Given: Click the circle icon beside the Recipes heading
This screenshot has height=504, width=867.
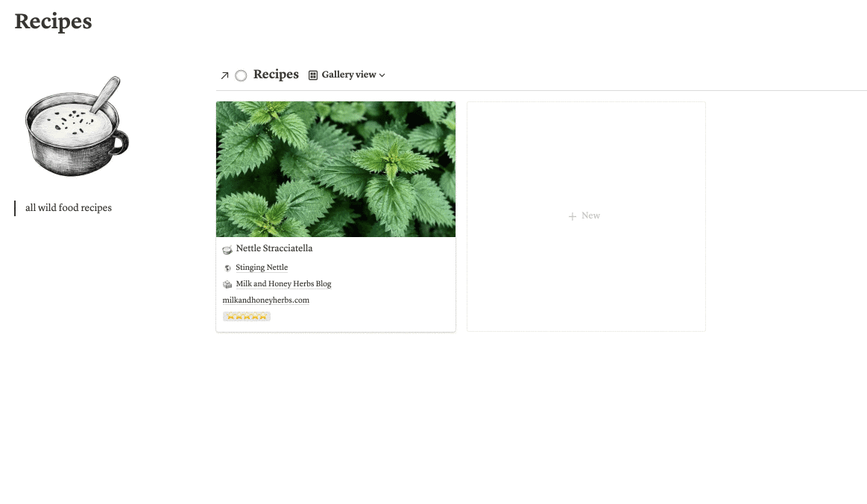Looking at the screenshot, I should [241, 75].
